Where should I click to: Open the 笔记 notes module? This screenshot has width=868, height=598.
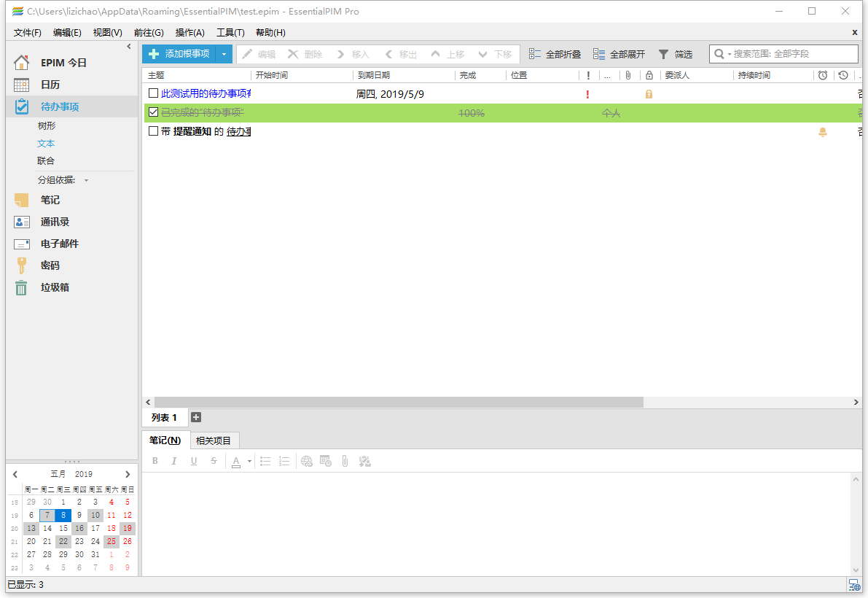(x=50, y=200)
